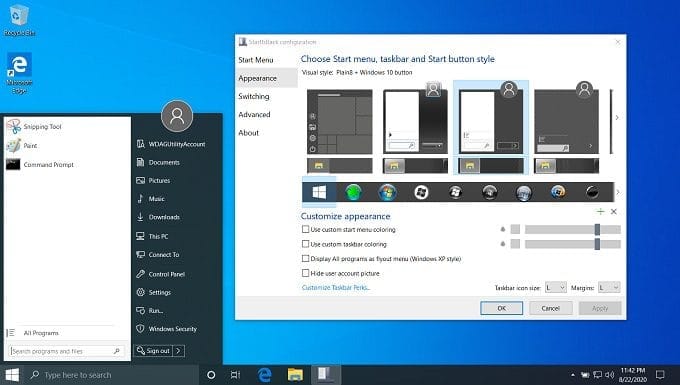Click the Type here to search box

pos(111,375)
